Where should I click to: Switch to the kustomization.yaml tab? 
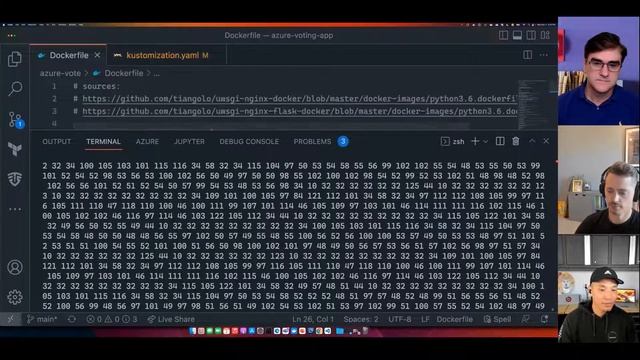pyautogui.click(x=167, y=55)
